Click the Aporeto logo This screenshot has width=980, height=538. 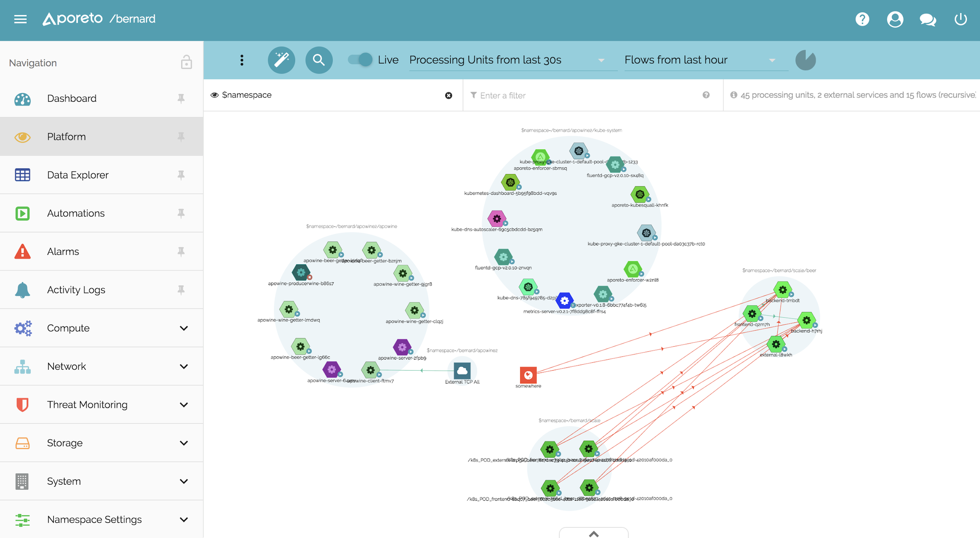tap(72, 19)
